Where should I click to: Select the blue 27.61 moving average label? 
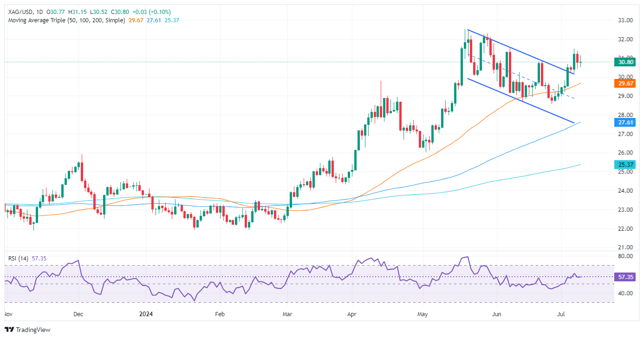coord(627,123)
